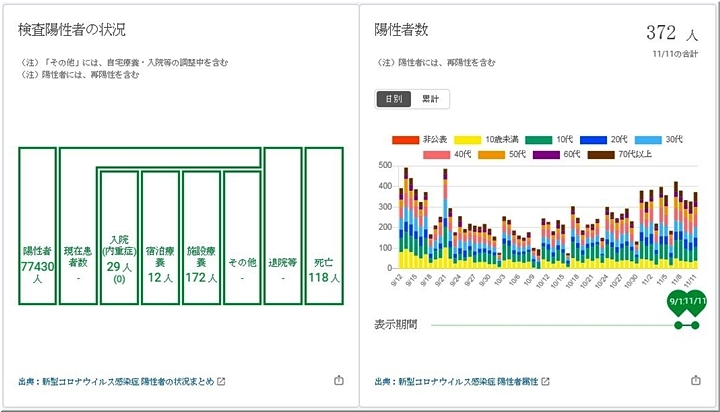Click external link icon after 陽性者の状況まとめ
The image size is (720, 412).
222,382
